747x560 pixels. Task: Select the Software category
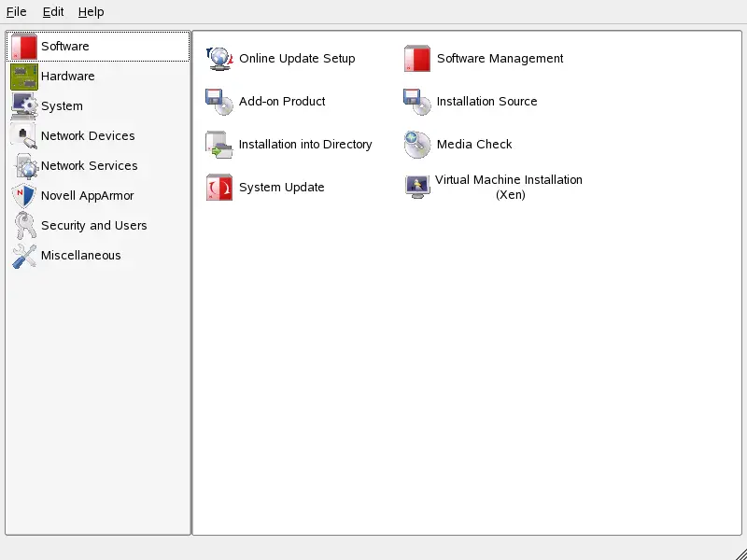tap(65, 47)
